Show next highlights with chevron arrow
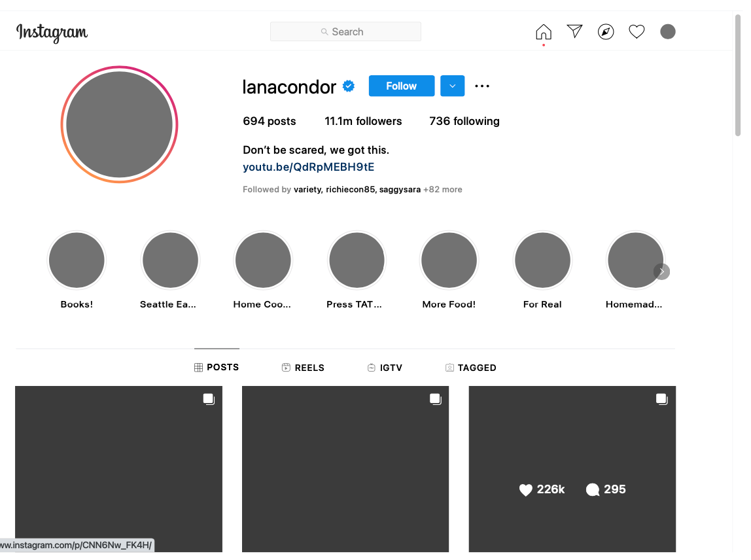 (661, 271)
